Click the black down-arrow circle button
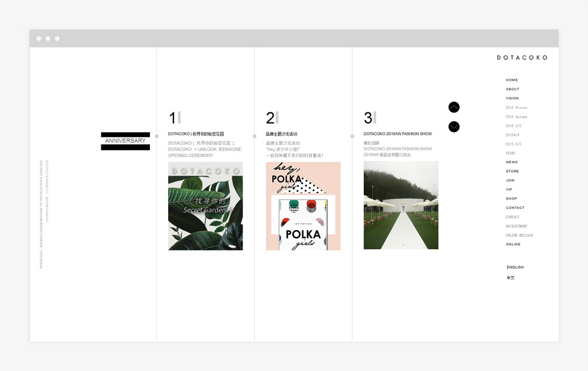 [x=454, y=126]
